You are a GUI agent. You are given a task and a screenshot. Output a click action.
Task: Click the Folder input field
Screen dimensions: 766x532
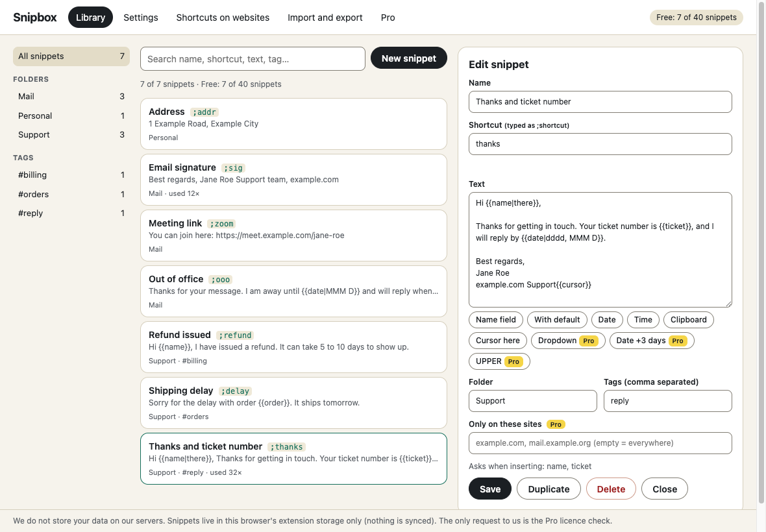[x=533, y=401]
